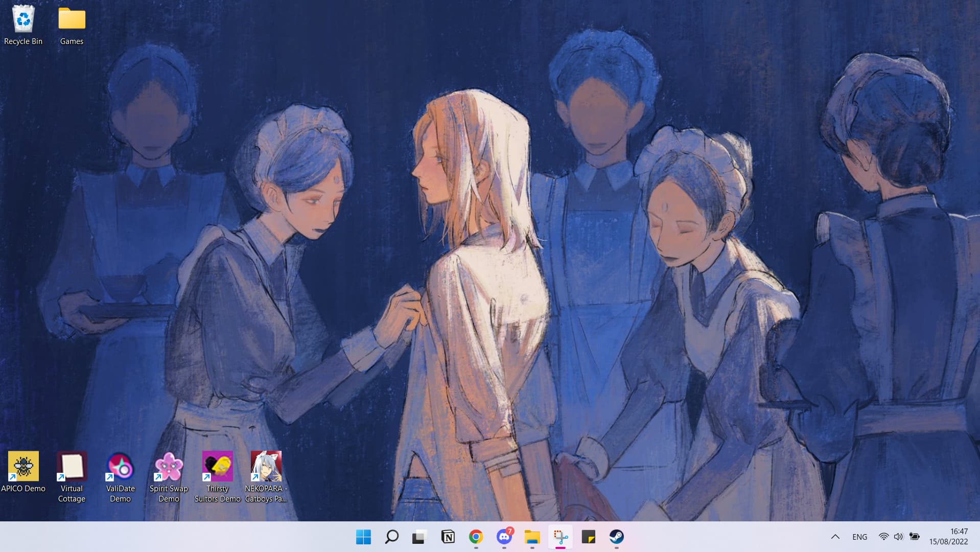The height and width of the screenshot is (552, 980).
Task: Open taskbar Search
Action: (391, 537)
